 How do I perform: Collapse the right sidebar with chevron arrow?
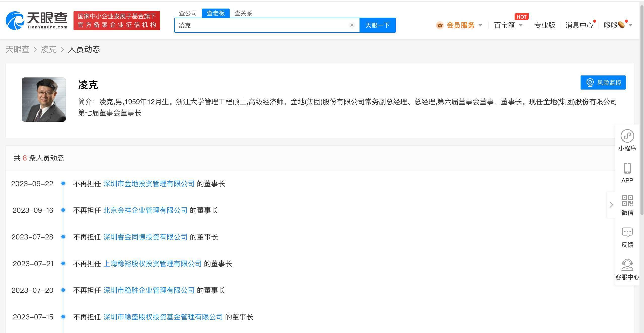pyautogui.click(x=611, y=205)
